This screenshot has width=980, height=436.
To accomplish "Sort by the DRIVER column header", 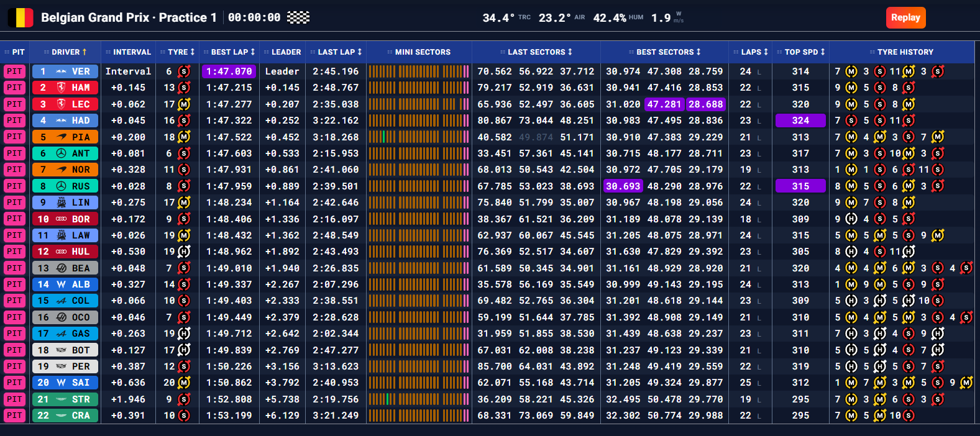I will point(65,52).
